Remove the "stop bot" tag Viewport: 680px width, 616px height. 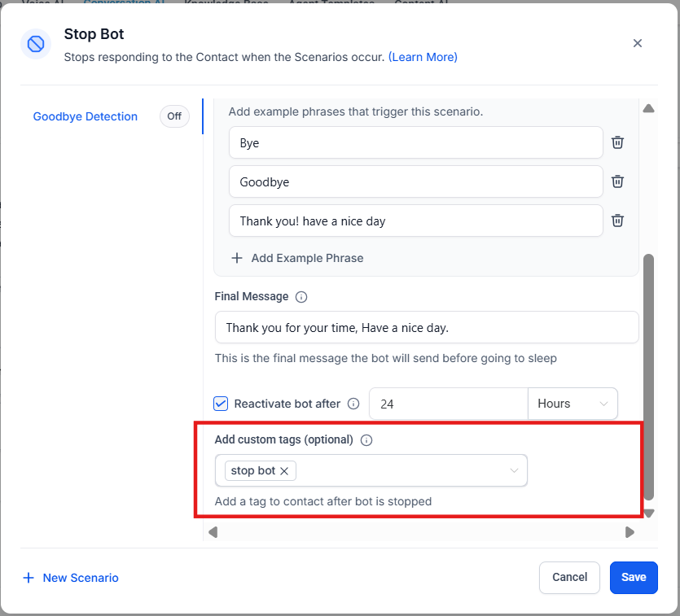(284, 471)
